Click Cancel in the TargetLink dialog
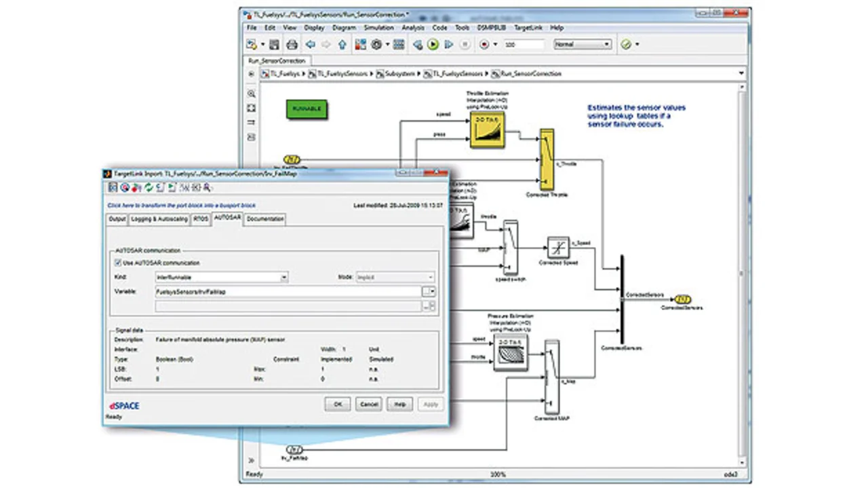 [368, 403]
